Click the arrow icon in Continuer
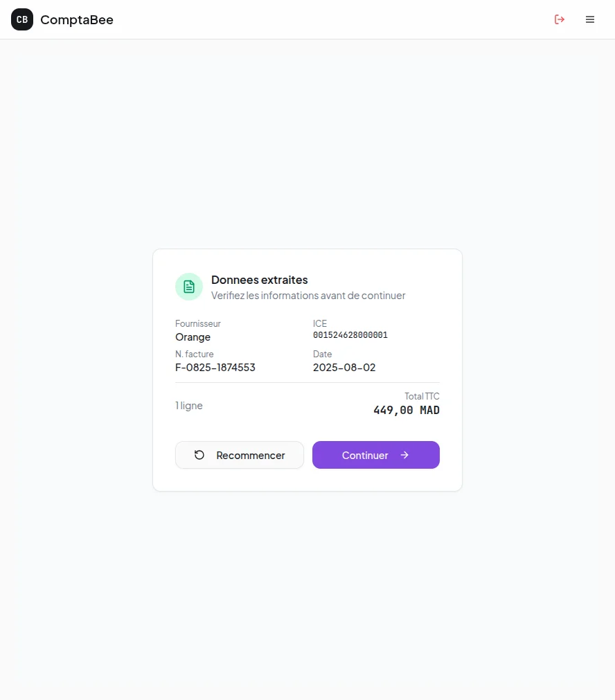The image size is (615, 700). (404, 455)
